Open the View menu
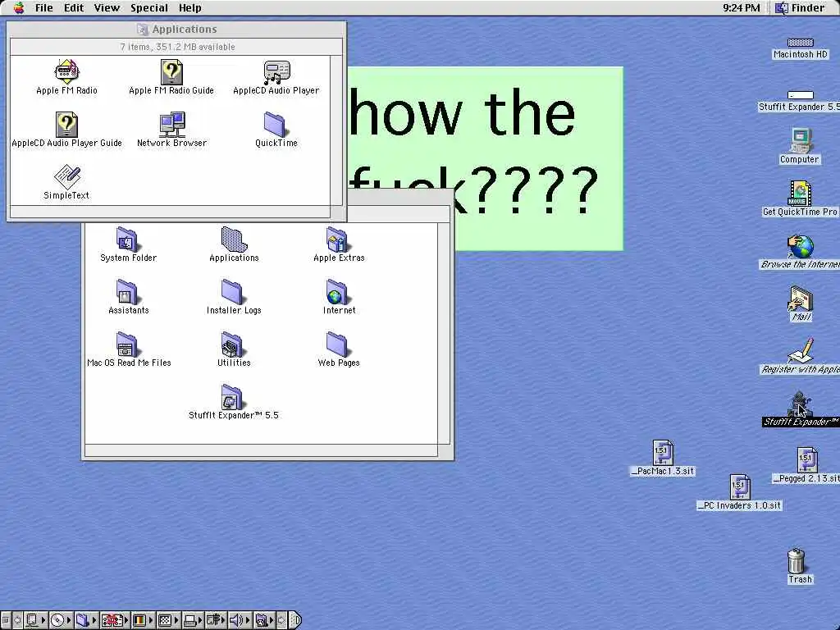The width and height of the screenshot is (840, 630). coord(107,8)
